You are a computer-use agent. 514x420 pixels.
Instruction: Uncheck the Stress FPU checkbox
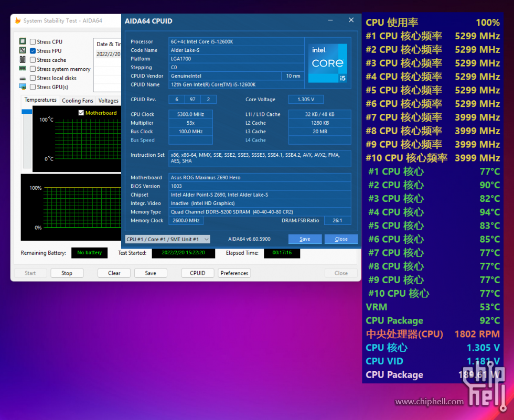(x=33, y=51)
